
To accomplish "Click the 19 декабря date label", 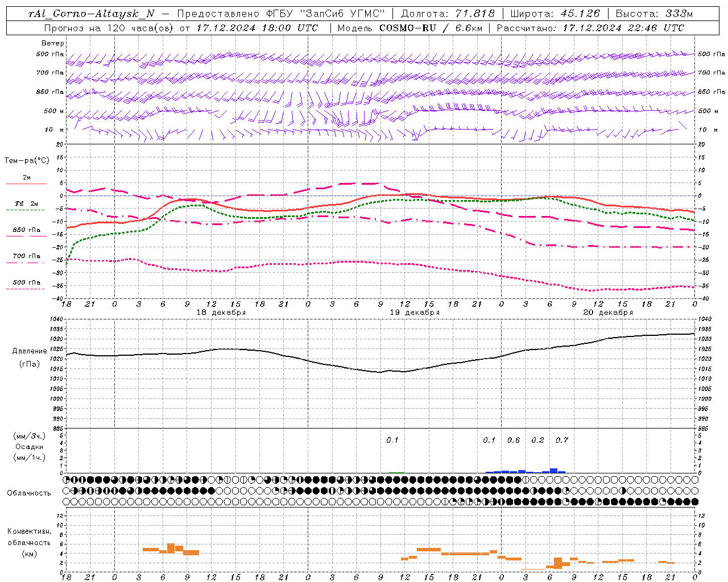I will point(415,313).
